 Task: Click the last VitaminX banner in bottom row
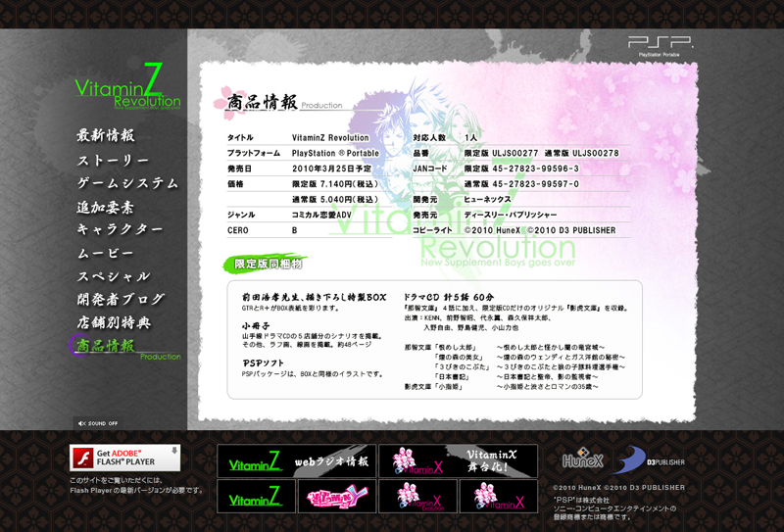coord(499,496)
